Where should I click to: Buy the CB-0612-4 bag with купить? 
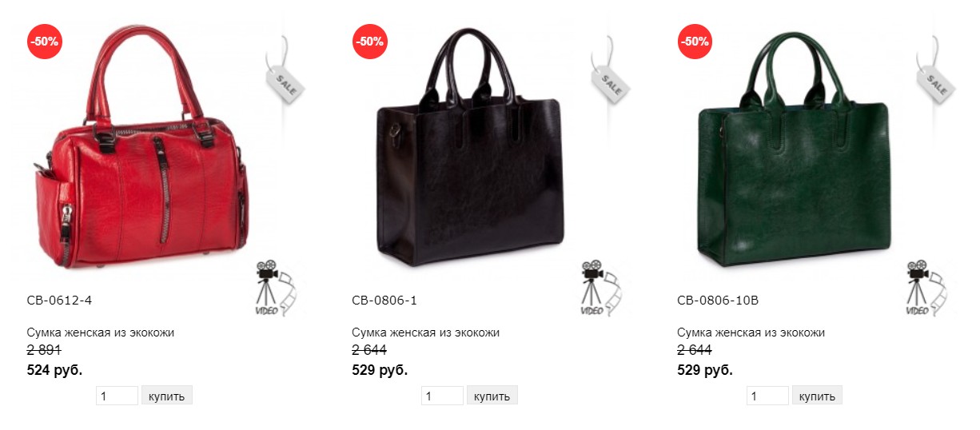click(x=167, y=396)
